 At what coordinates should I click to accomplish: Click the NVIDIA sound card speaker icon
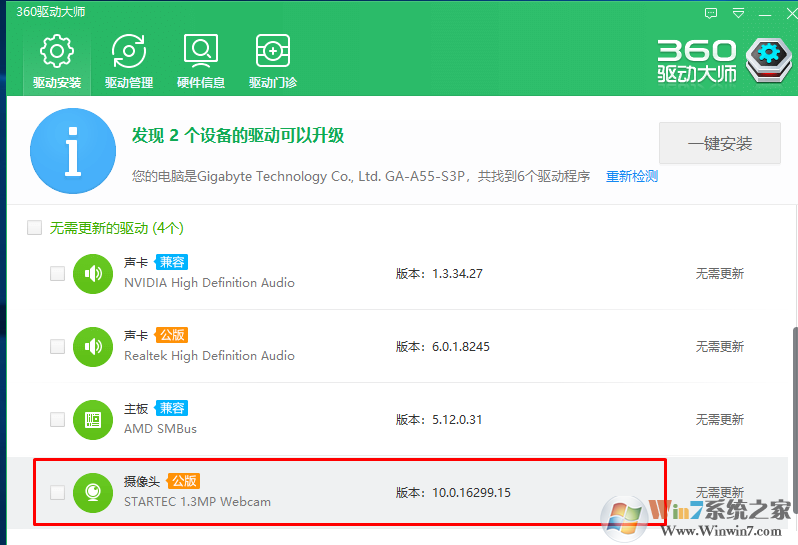click(x=93, y=274)
